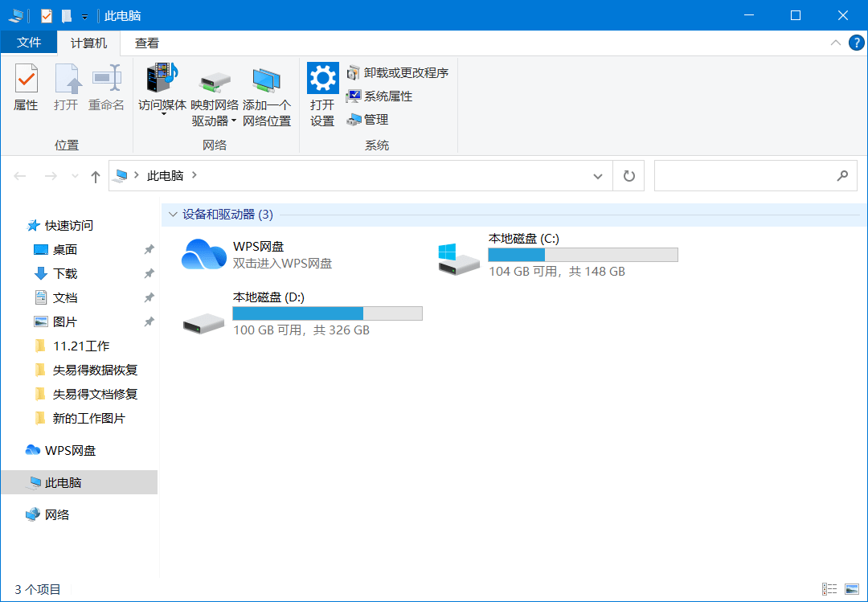The image size is (868, 602).
Task: Open 访问媒体 media access icon
Action: coord(162,88)
